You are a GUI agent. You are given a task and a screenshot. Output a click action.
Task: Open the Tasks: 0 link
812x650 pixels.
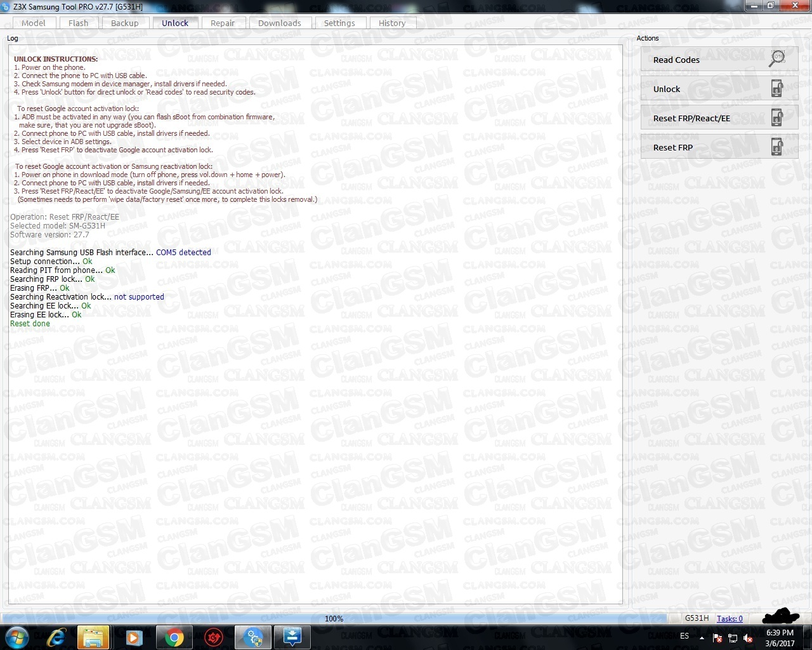(730, 618)
